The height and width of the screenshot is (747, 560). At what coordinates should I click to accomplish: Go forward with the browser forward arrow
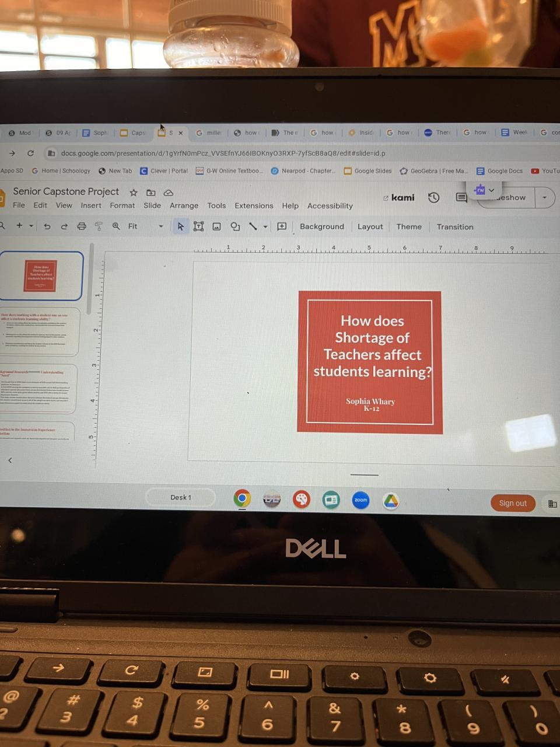coord(12,153)
